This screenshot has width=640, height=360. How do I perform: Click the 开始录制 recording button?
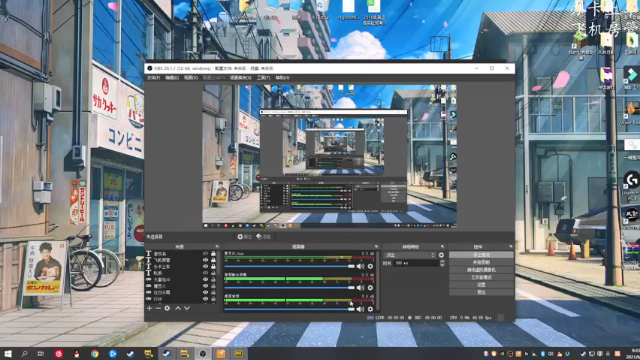pos(481,262)
